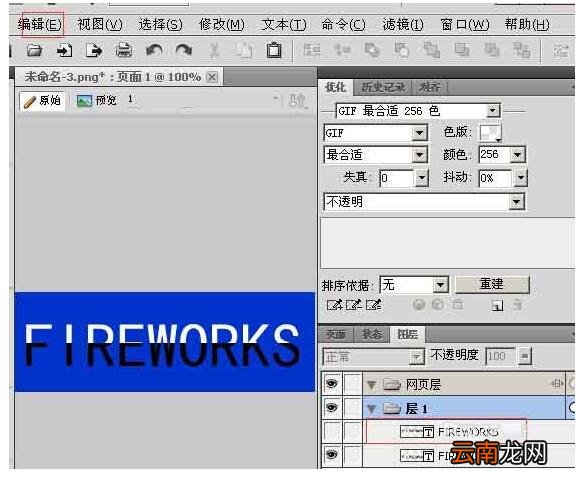Open the 滤镜(I) menu
The height and width of the screenshot is (481, 584).
pyautogui.click(x=403, y=25)
